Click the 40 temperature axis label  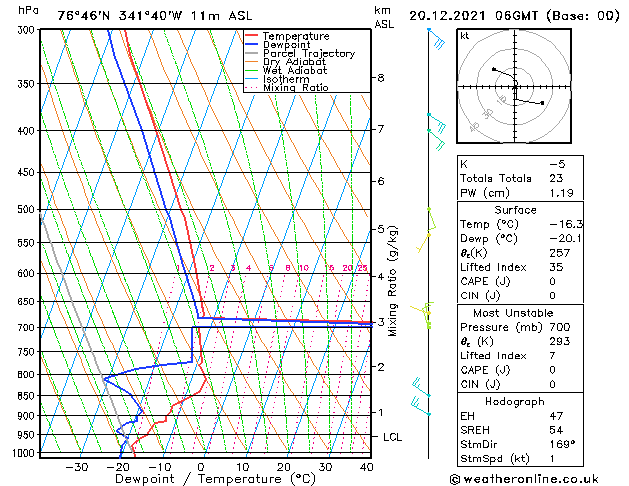(367, 467)
